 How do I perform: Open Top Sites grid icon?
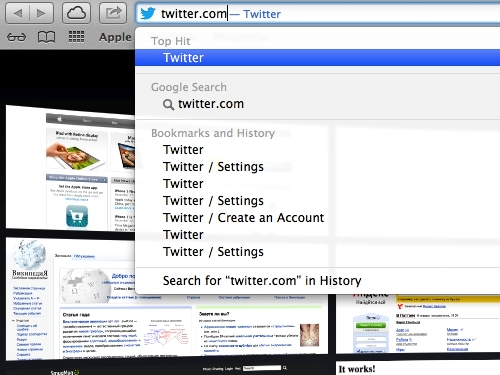click(76, 37)
